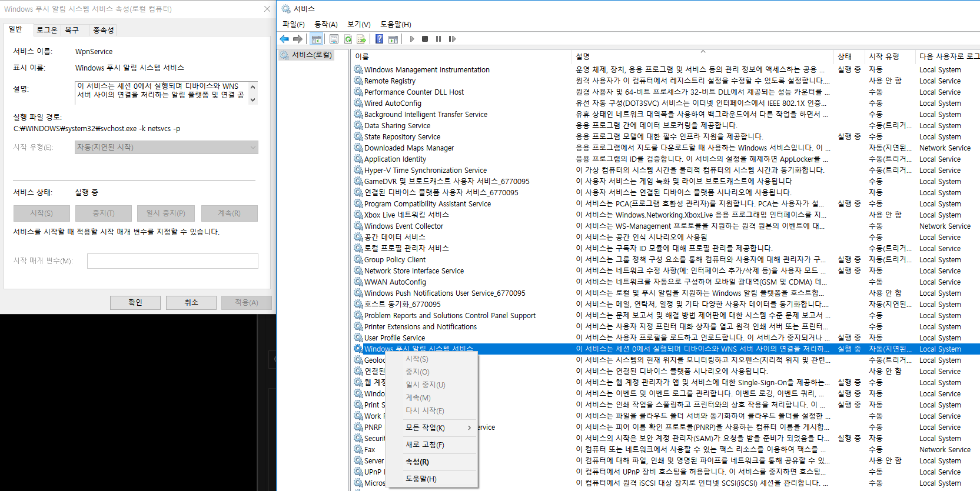Click gear icon beside Windows Event Collector

358,226
